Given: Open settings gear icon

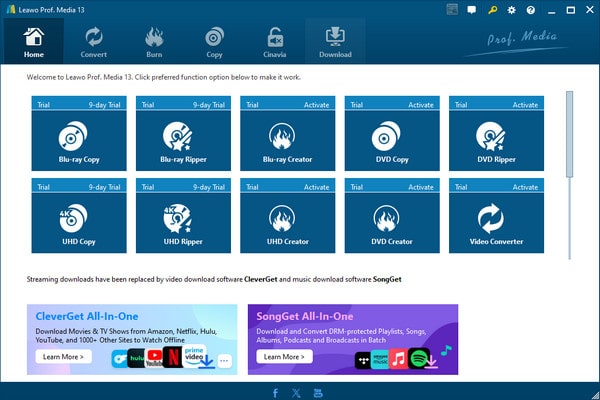Looking at the screenshot, I should click(512, 10).
